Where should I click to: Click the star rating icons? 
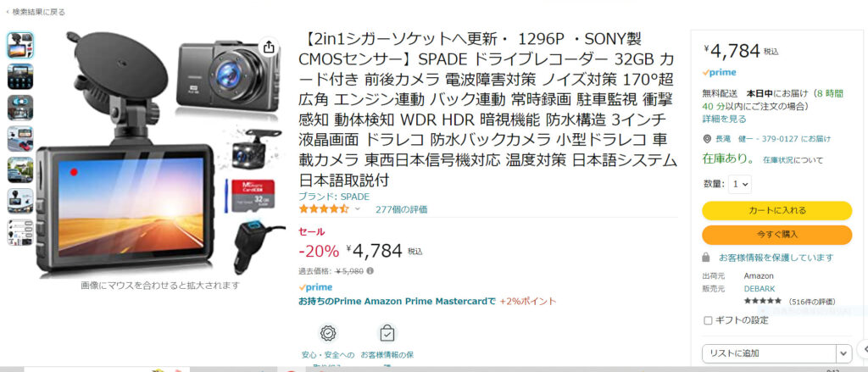coord(324,209)
